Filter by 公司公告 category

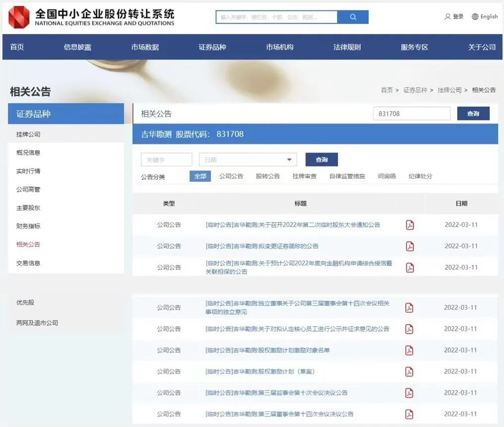pos(231,176)
